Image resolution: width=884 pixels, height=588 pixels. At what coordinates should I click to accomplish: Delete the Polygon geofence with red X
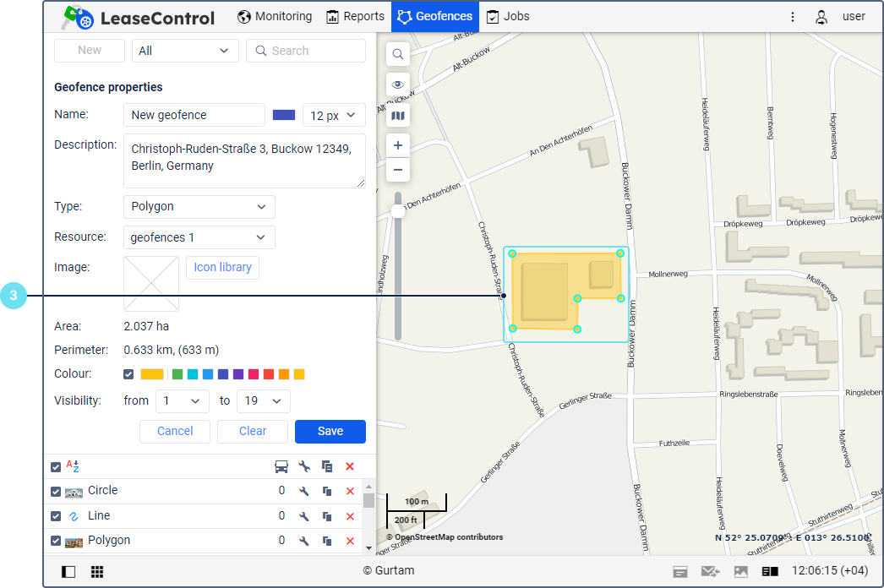click(x=350, y=541)
